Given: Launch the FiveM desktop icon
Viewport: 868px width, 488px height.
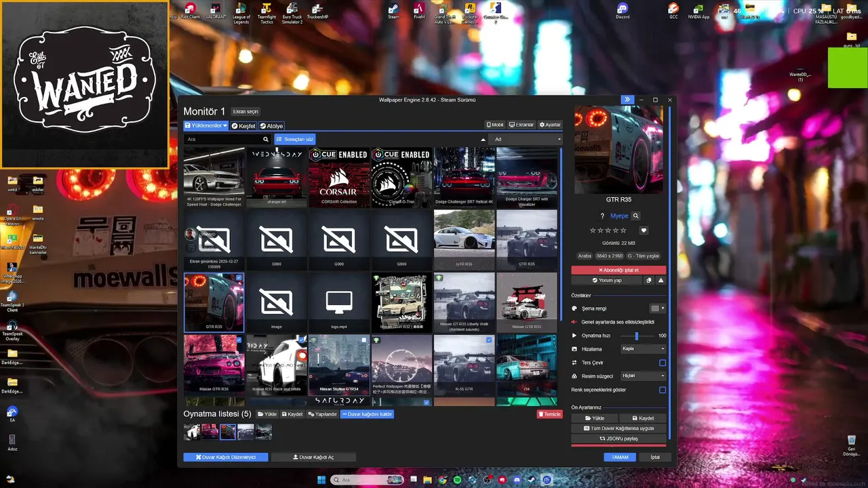Looking at the screenshot, I should coord(419,11).
